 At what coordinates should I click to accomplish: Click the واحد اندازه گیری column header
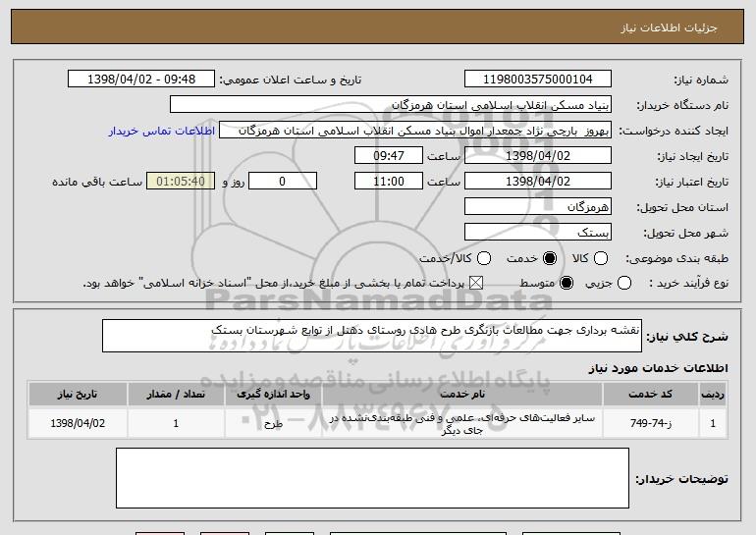click(273, 395)
